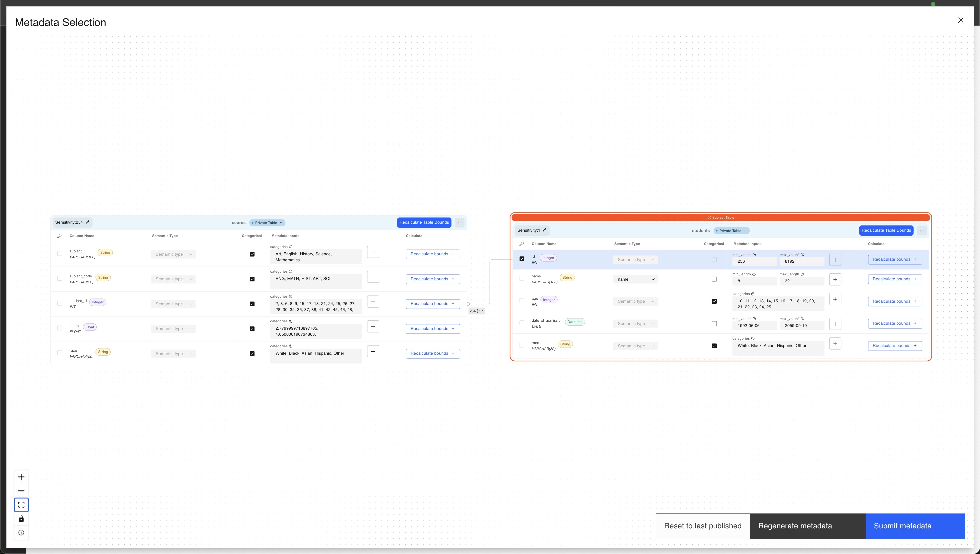Recalculate bounds for subject column

433,254
